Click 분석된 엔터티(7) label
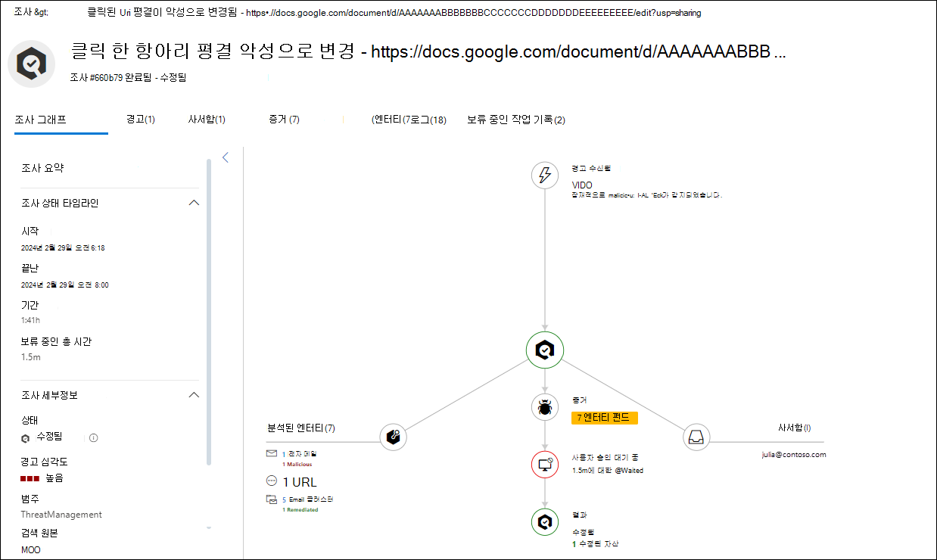The image size is (937, 560). (x=301, y=428)
